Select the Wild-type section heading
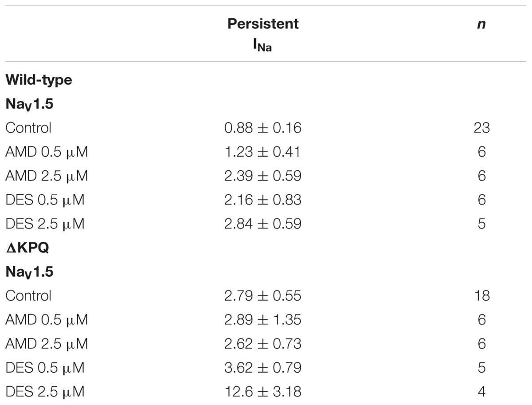Screen dimensions: 532x405 tap(39, 80)
